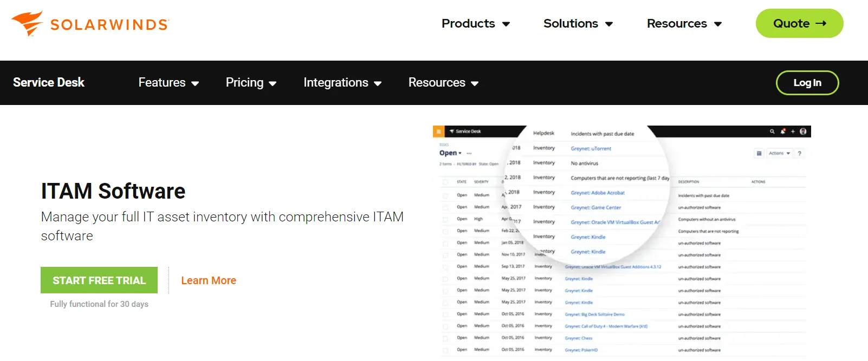Click the 'Fully functional for 30 days' note
Viewport: 868px width, 361px height.
tap(99, 304)
